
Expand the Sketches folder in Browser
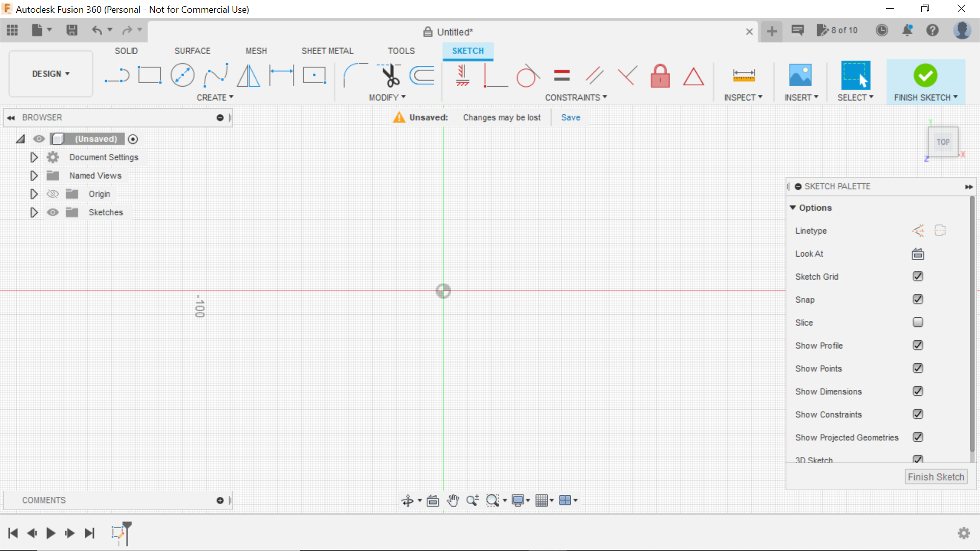34,212
